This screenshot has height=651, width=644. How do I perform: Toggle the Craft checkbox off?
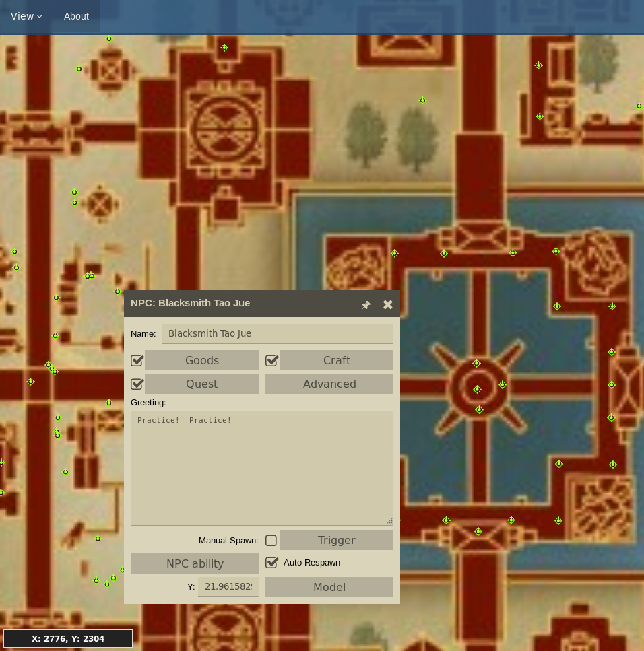point(272,361)
